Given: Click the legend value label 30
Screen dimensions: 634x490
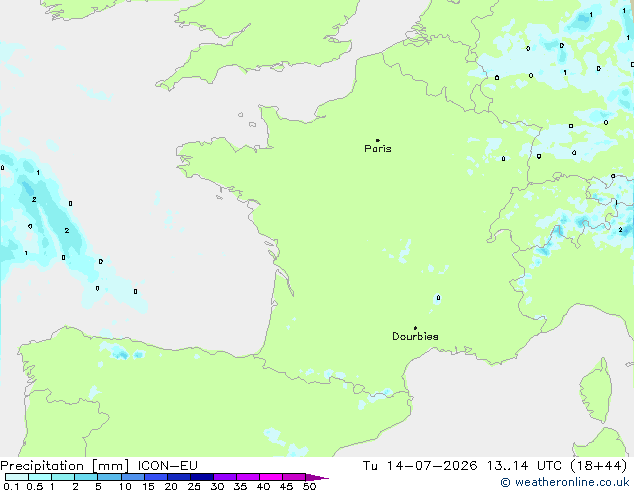Looking at the screenshot, I should coord(217,486).
